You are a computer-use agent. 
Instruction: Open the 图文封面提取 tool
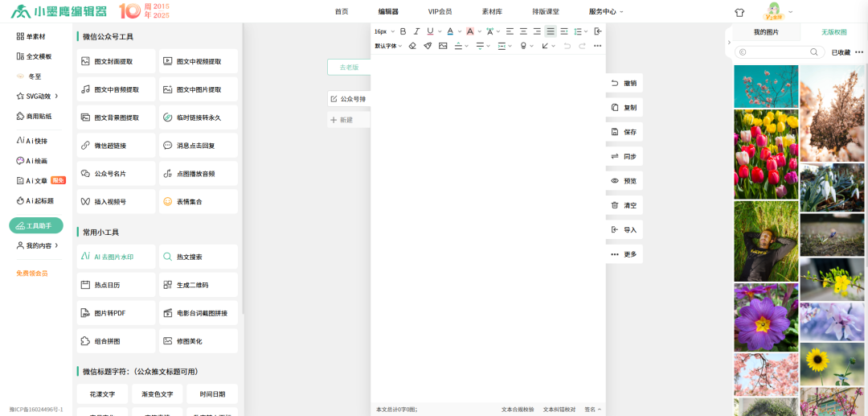116,61
